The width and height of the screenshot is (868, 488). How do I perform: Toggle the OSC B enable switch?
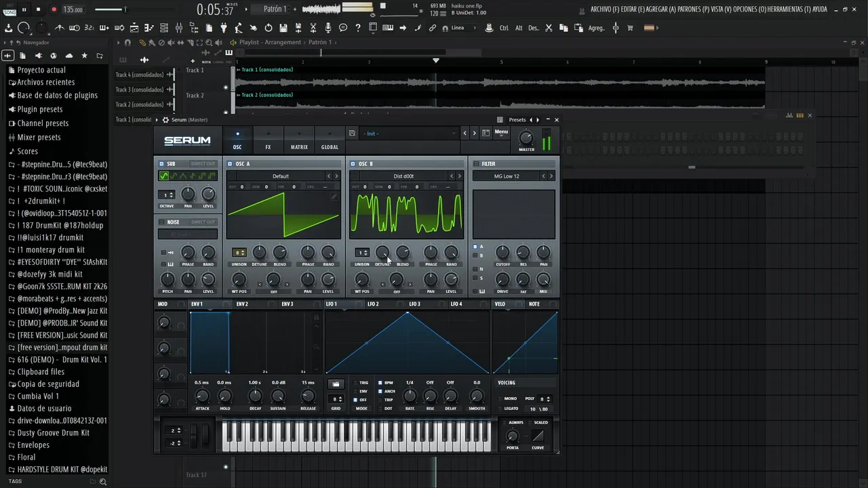(353, 164)
